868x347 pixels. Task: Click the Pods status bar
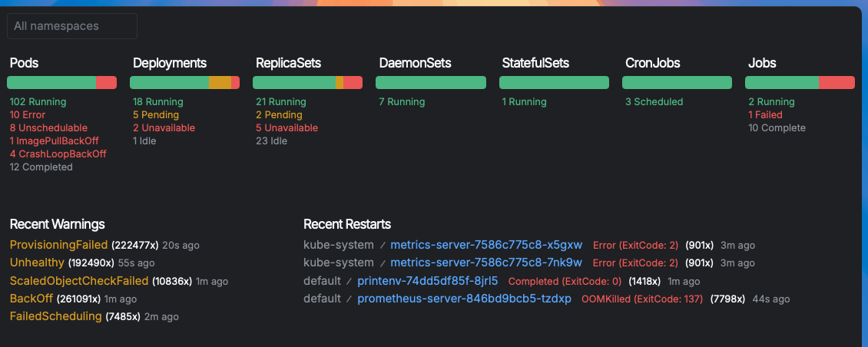point(61,83)
